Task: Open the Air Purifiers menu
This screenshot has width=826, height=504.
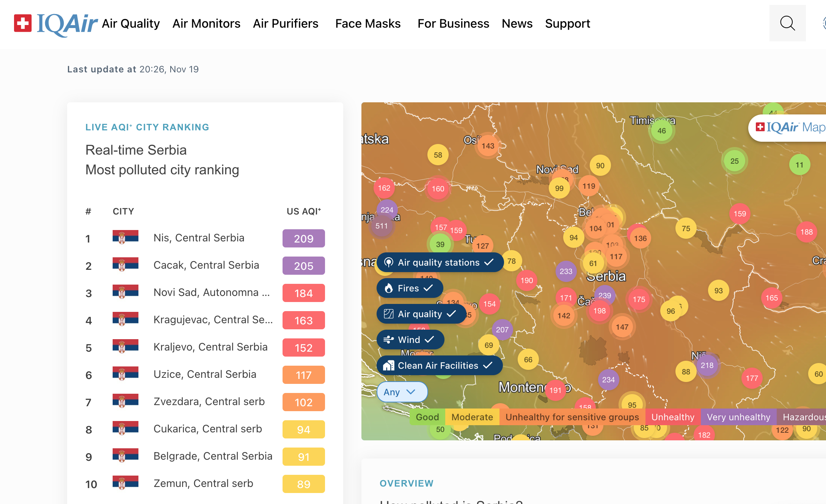Action: (285, 23)
